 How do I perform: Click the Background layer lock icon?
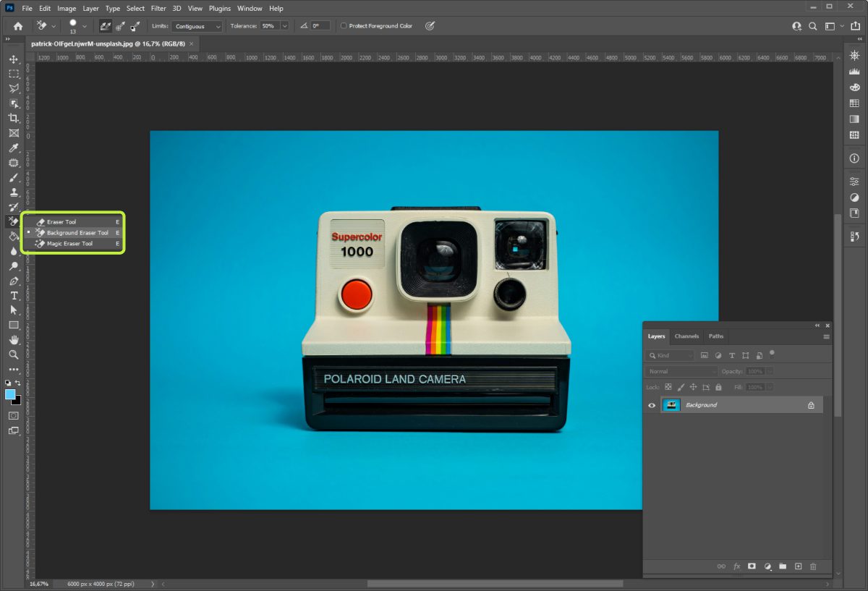(811, 405)
